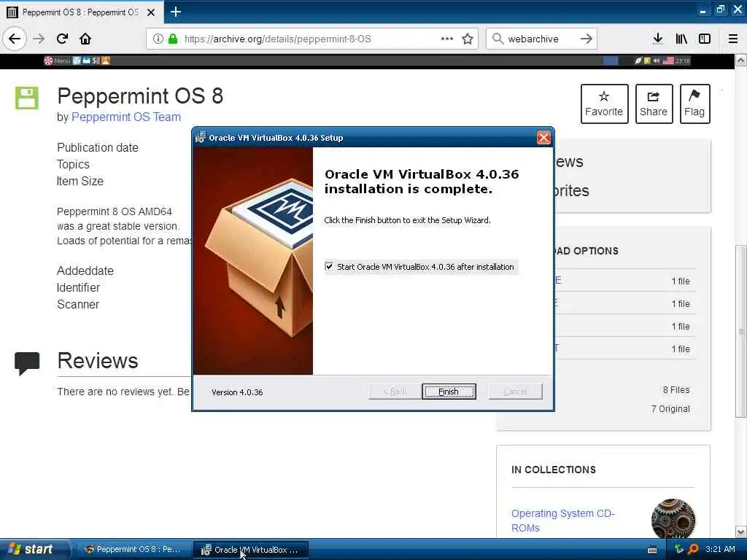This screenshot has width=747, height=560.
Task: Open site information icon in address bar
Action: [x=158, y=39]
